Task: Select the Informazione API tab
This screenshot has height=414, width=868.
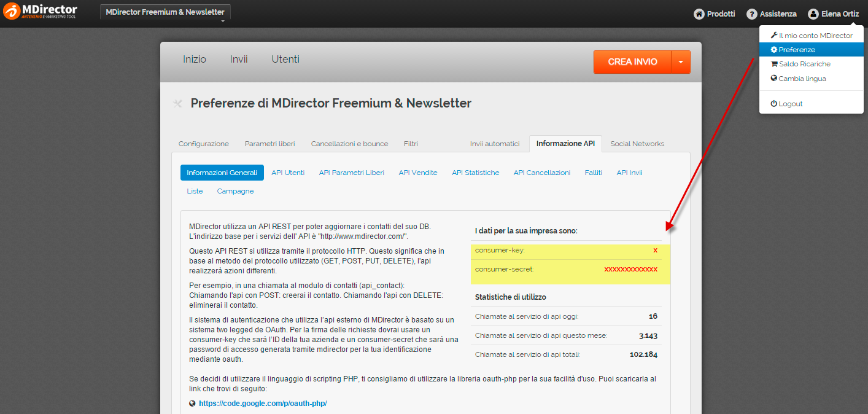Action: pyautogui.click(x=565, y=144)
